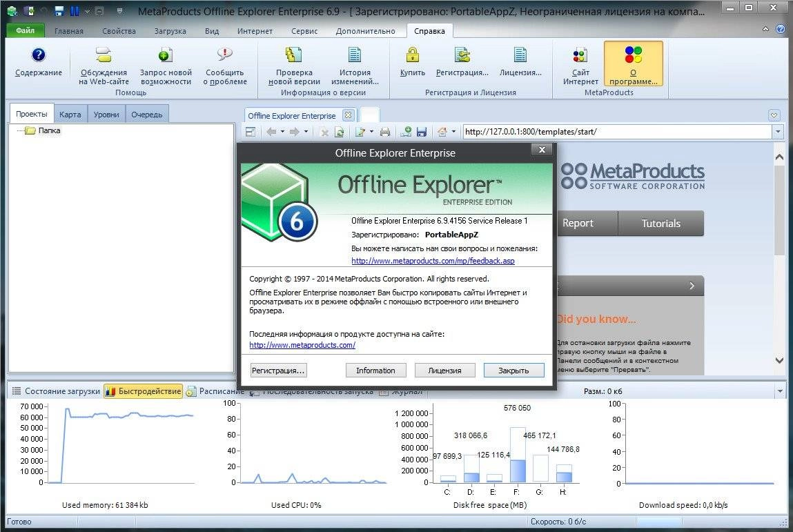Click the Tutorials button on start page
This screenshot has width=793, height=532.
660,224
